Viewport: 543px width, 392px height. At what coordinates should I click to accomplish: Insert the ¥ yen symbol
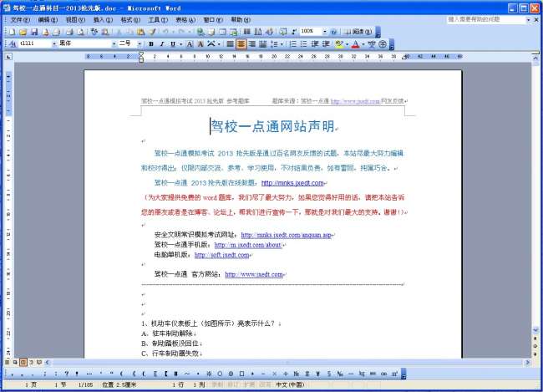pos(318,374)
